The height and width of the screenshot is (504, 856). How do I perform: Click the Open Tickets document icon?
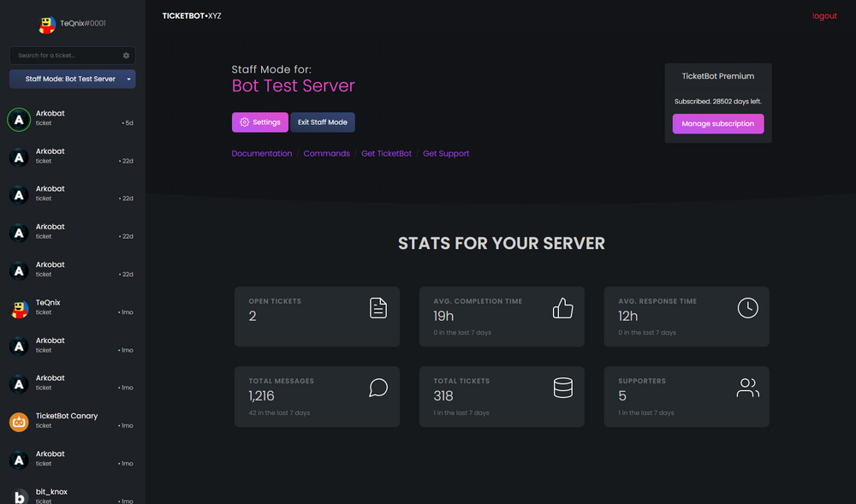tap(377, 308)
